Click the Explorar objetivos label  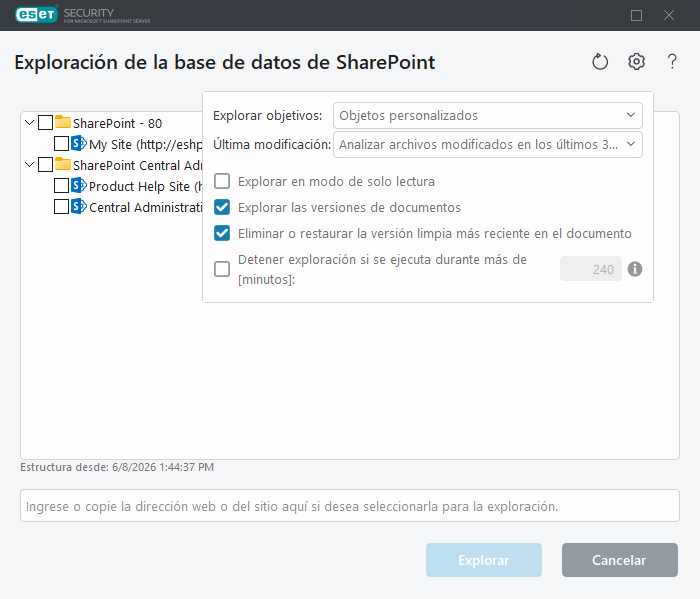coord(267,116)
